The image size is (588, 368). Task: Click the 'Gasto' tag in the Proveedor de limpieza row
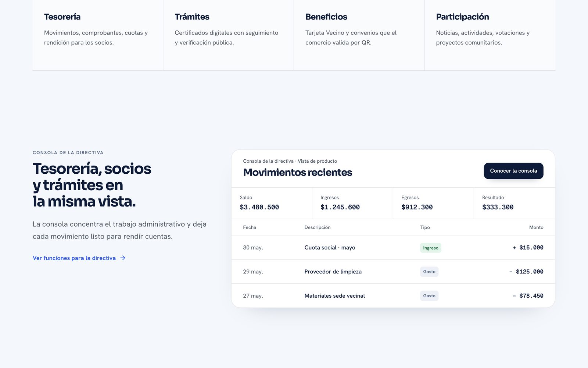tap(429, 272)
